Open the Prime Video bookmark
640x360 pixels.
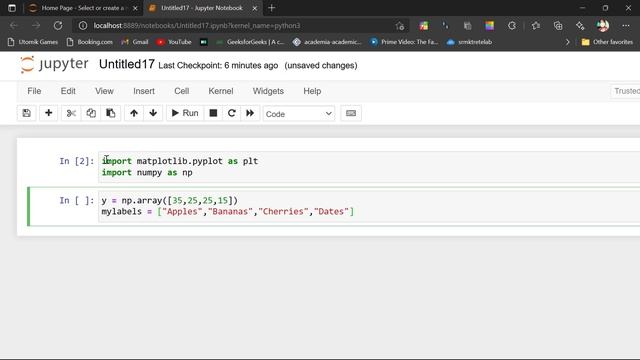pos(404,42)
